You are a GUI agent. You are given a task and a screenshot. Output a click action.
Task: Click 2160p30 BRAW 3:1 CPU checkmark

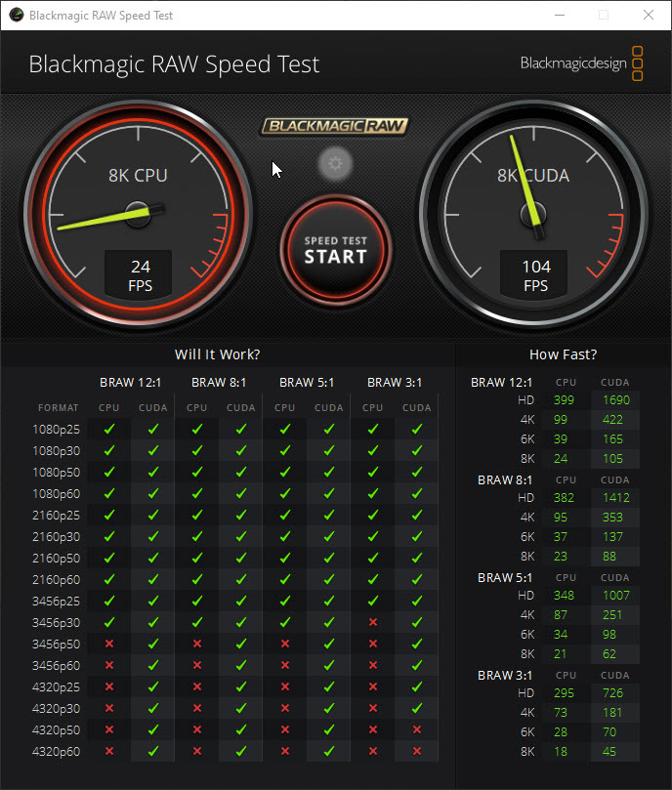point(373,536)
